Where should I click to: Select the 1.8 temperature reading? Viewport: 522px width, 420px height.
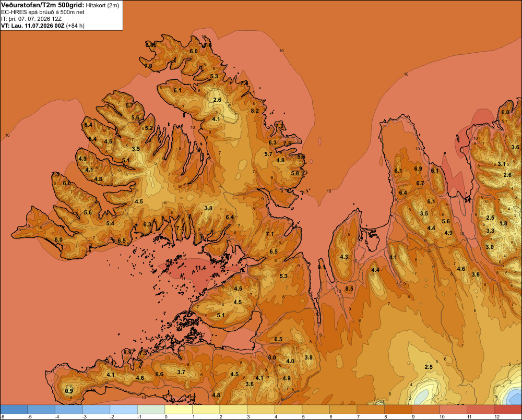pyautogui.click(x=503, y=223)
